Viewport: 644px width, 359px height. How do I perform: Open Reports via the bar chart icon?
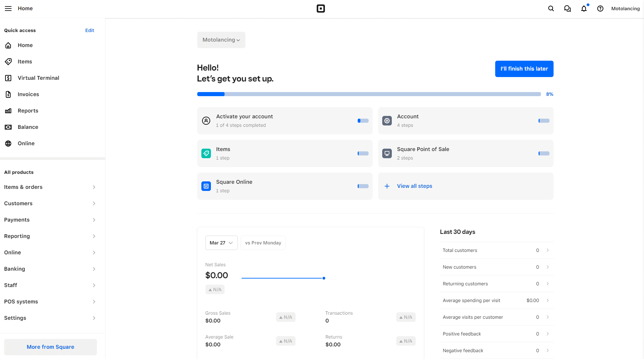pyautogui.click(x=28, y=110)
